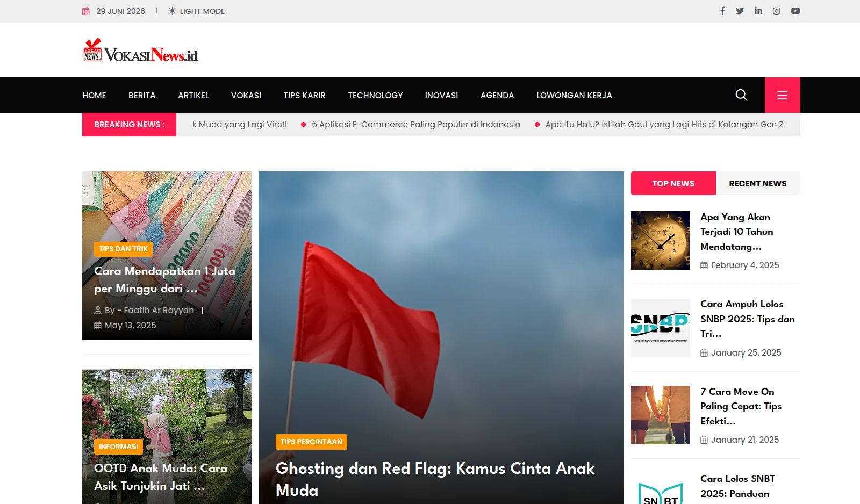Open the INOVASI menu item
Image resolution: width=860 pixels, height=504 pixels.
tap(441, 95)
